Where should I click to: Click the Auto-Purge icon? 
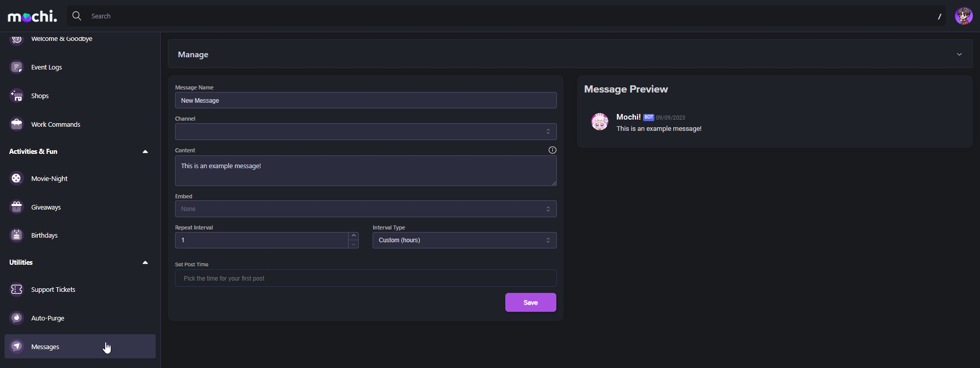click(x=17, y=318)
